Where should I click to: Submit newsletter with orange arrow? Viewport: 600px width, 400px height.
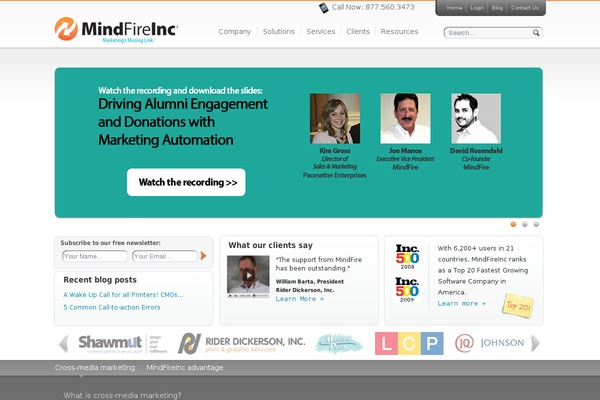(203, 256)
